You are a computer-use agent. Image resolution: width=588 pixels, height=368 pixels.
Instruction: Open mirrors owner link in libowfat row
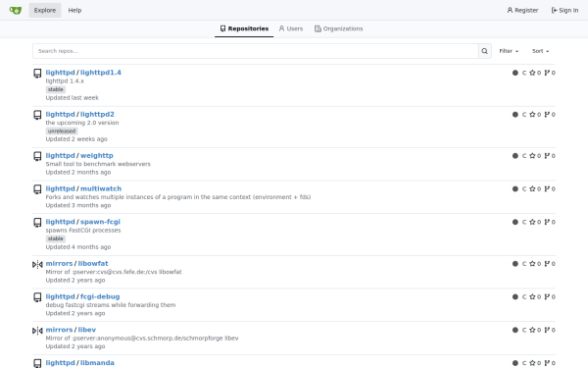coord(59,263)
